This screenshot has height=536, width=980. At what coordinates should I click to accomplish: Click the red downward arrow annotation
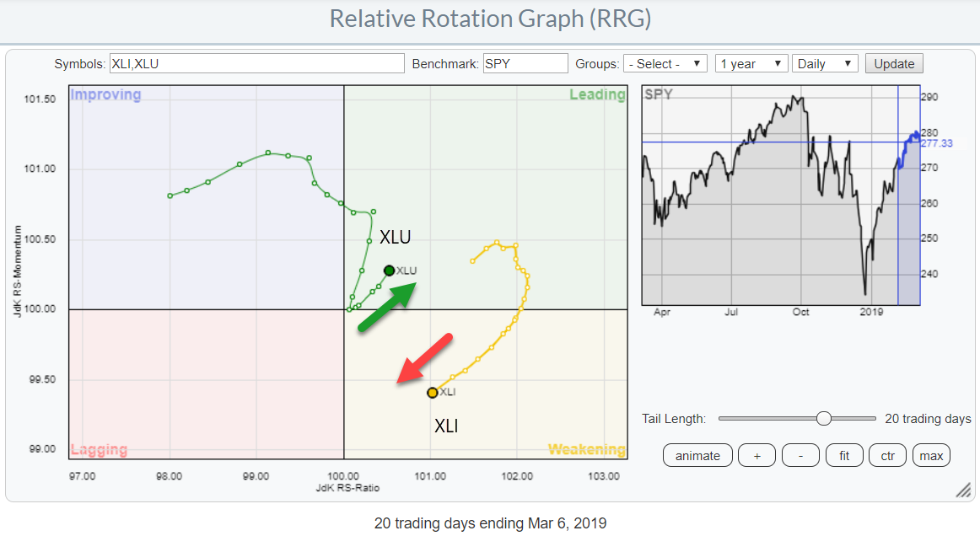tap(425, 358)
